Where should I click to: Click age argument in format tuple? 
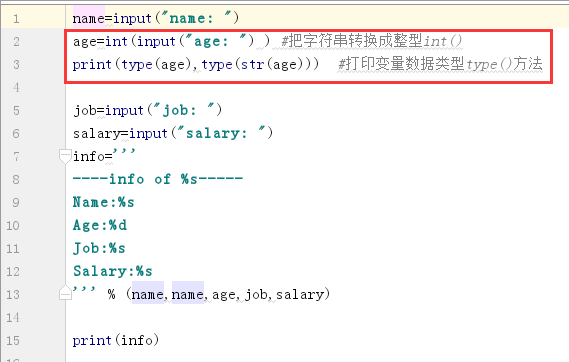pos(224,295)
